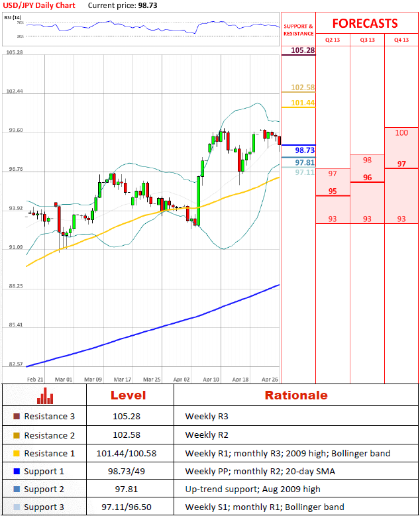Image resolution: width=420 pixels, height=516 pixels.
Task: Select the Q2 13 forecast column header
Action: (333, 40)
